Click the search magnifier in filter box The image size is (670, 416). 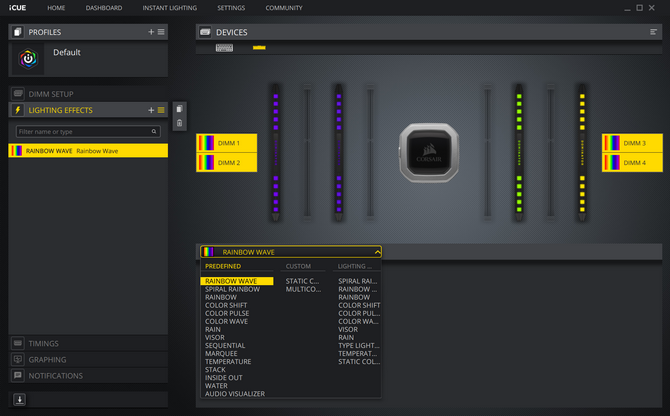point(154,132)
